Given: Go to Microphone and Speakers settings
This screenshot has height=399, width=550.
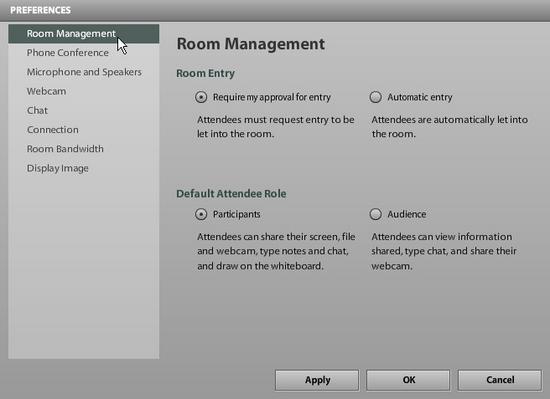Looking at the screenshot, I should (83, 72).
